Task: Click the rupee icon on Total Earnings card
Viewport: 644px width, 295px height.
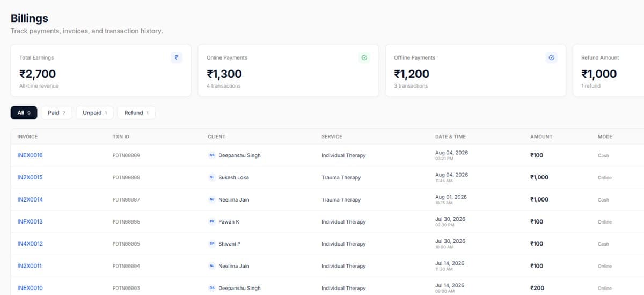Action: (177, 57)
